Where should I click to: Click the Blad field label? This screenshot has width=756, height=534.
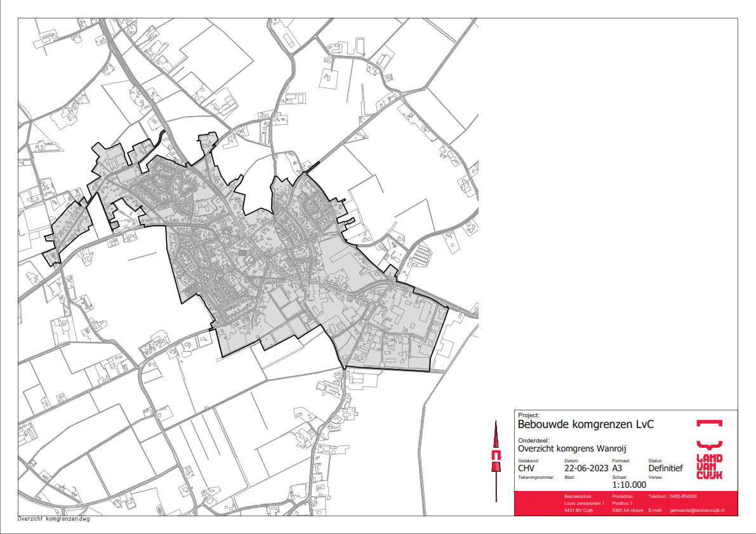click(569, 476)
